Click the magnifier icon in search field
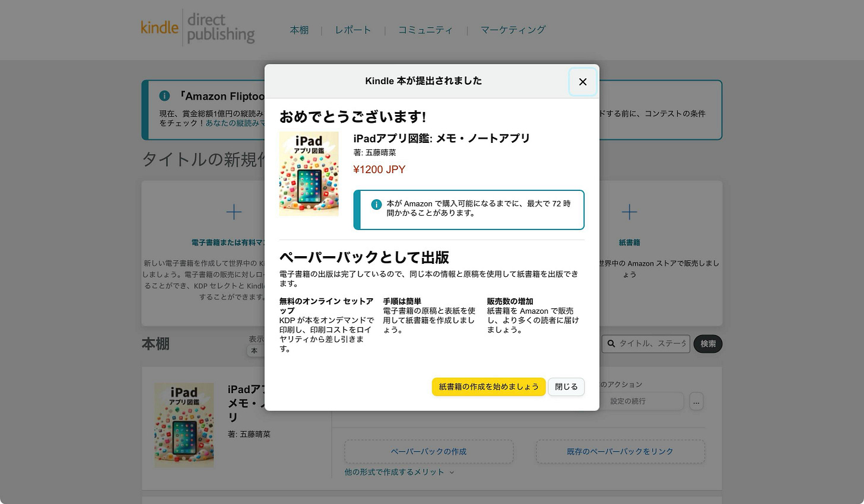Screen dimensions: 864x504 (611, 344)
